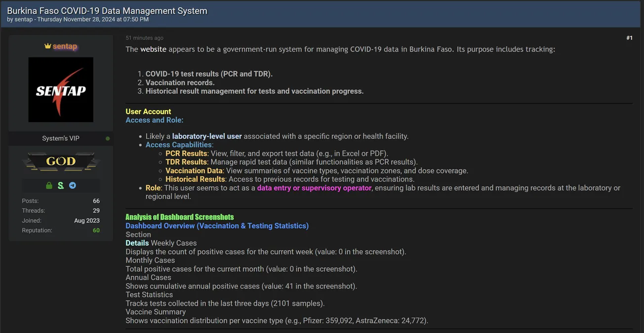Click the green online status dot
This screenshot has height=333, width=644.
tap(108, 139)
